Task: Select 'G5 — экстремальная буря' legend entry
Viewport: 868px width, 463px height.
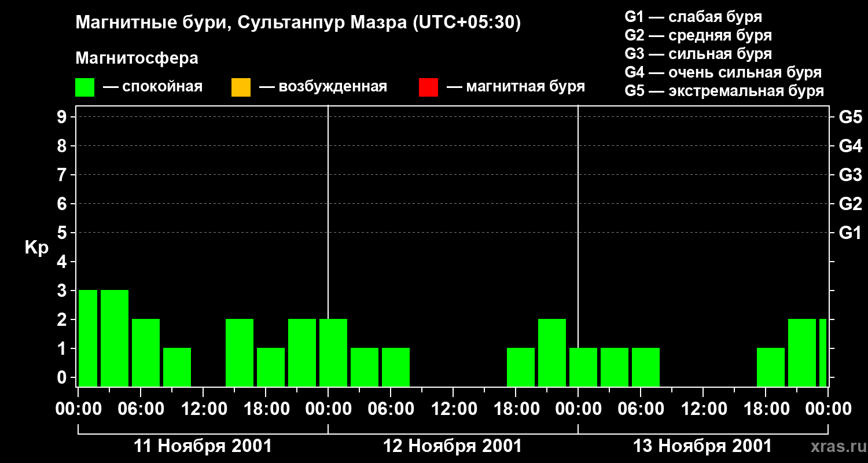Action: pyautogui.click(x=724, y=91)
